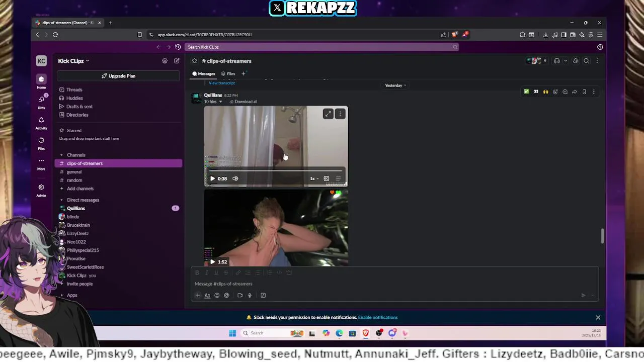
Task: Click Add channels
Action: [x=80, y=189]
